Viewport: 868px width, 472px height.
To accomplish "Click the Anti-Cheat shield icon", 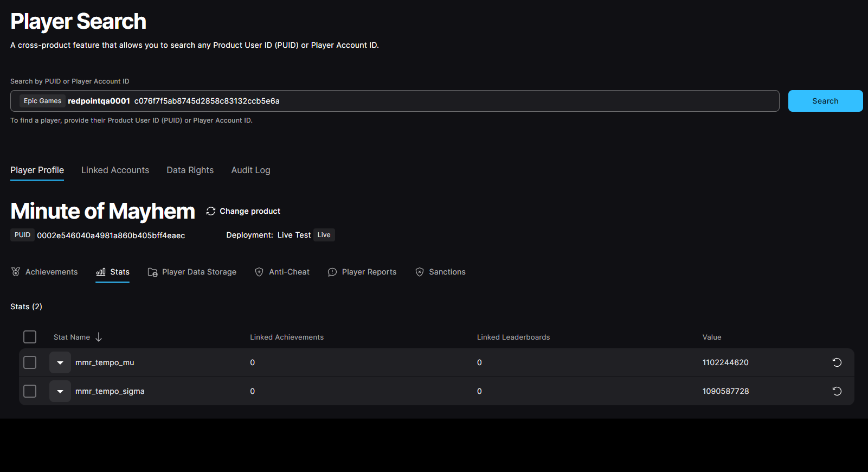I will pyautogui.click(x=259, y=272).
